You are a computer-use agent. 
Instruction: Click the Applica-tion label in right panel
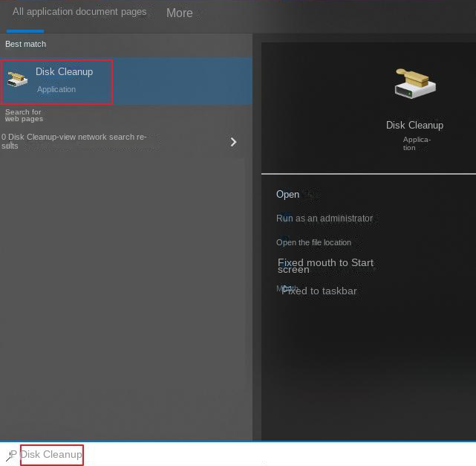[x=416, y=143]
